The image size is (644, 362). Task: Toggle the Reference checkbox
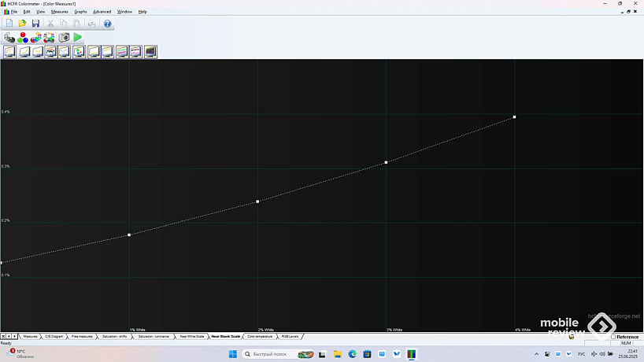point(613,337)
